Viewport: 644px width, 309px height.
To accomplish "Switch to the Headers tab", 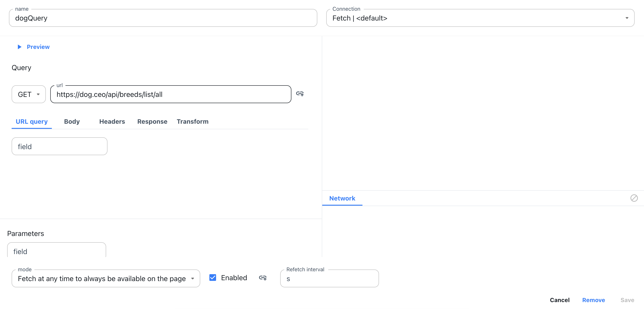I will (112, 121).
